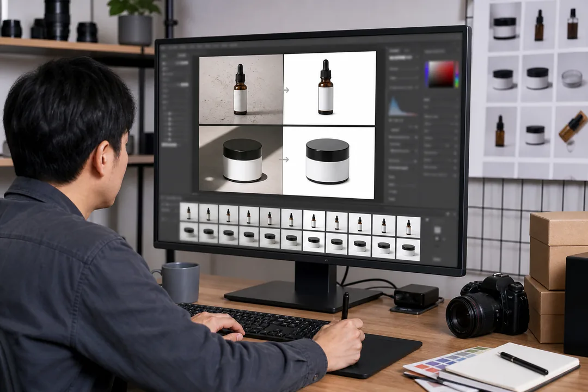Click the rainbow hue strip beside the color field

click(x=456, y=74)
